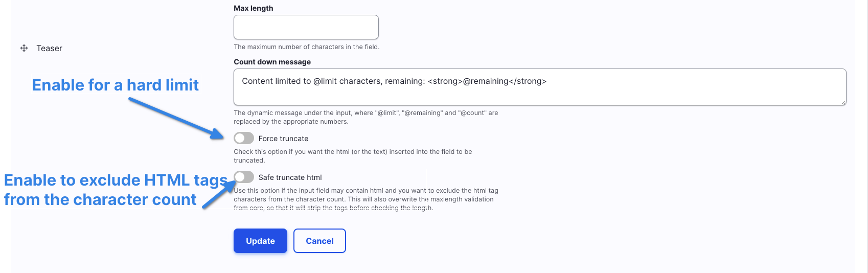Click the Max length field label
The image size is (868, 273).
(x=253, y=8)
